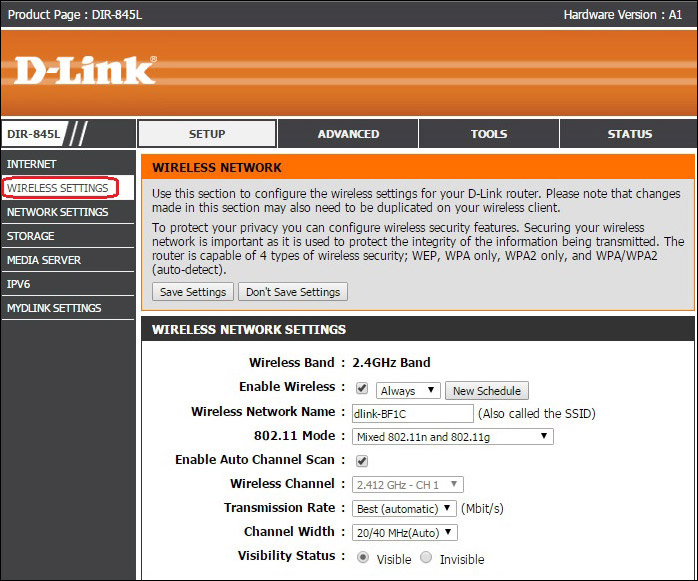Select the Invisible visibility status option

point(427,558)
